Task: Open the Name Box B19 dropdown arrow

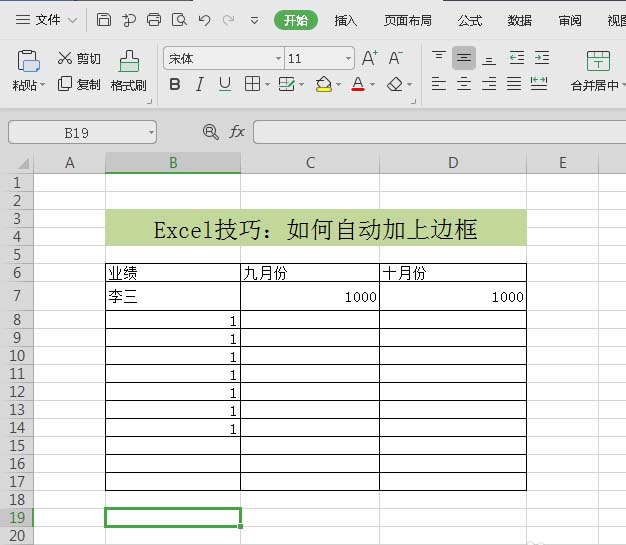Action: coord(151,132)
